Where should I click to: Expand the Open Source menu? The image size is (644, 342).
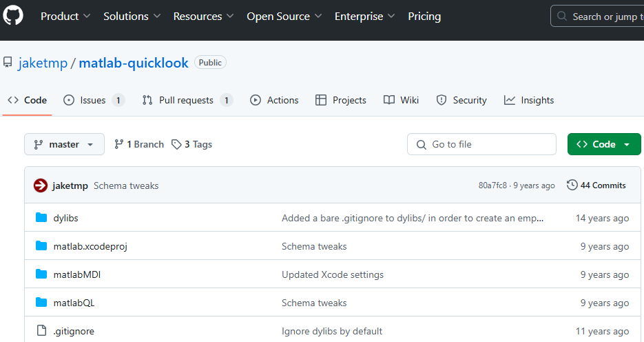pos(284,16)
